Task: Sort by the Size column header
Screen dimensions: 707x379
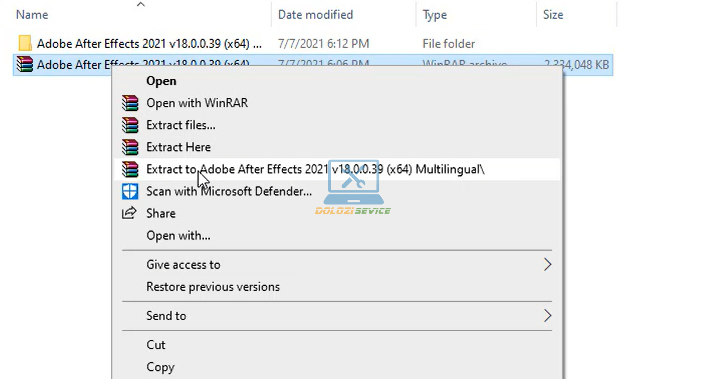Action: click(x=553, y=15)
